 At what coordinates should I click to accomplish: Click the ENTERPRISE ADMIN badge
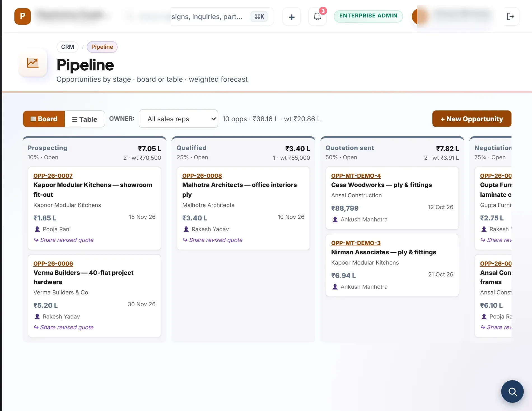(x=368, y=16)
